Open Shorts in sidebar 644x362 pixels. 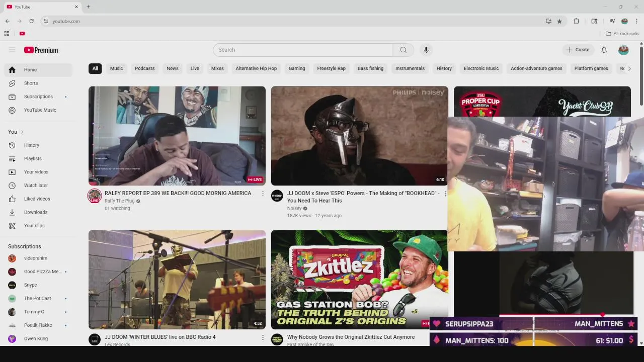coord(38,83)
